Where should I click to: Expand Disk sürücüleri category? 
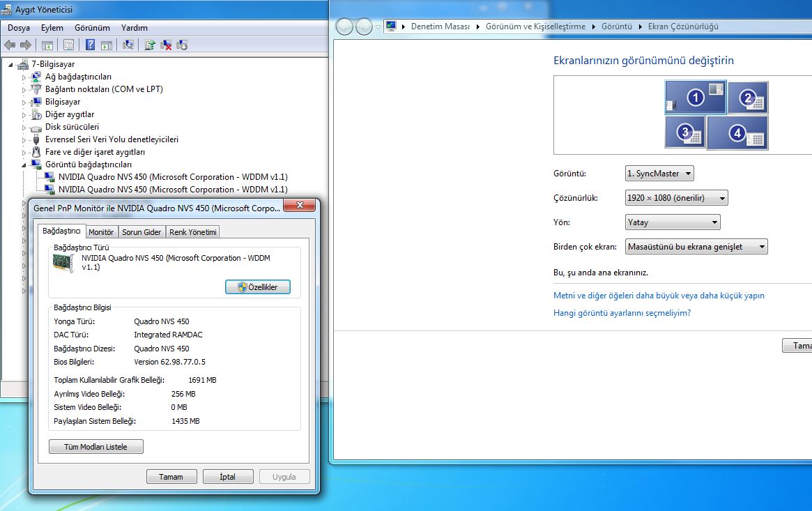(x=24, y=128)
